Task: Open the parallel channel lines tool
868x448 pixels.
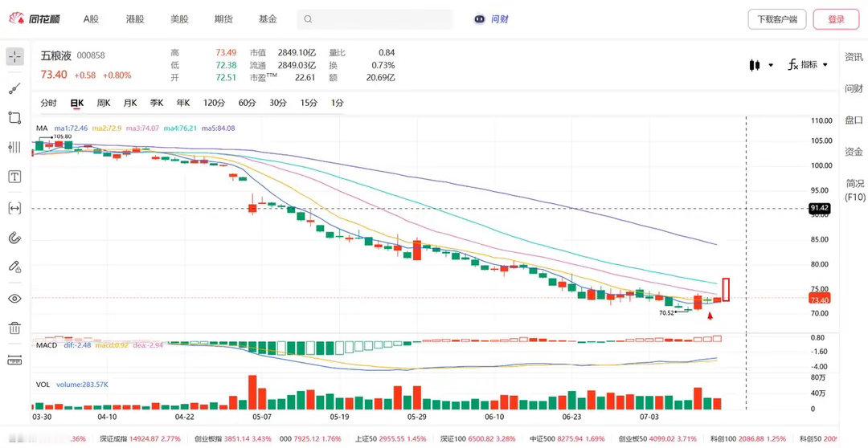Action: (x=15, y=147)
